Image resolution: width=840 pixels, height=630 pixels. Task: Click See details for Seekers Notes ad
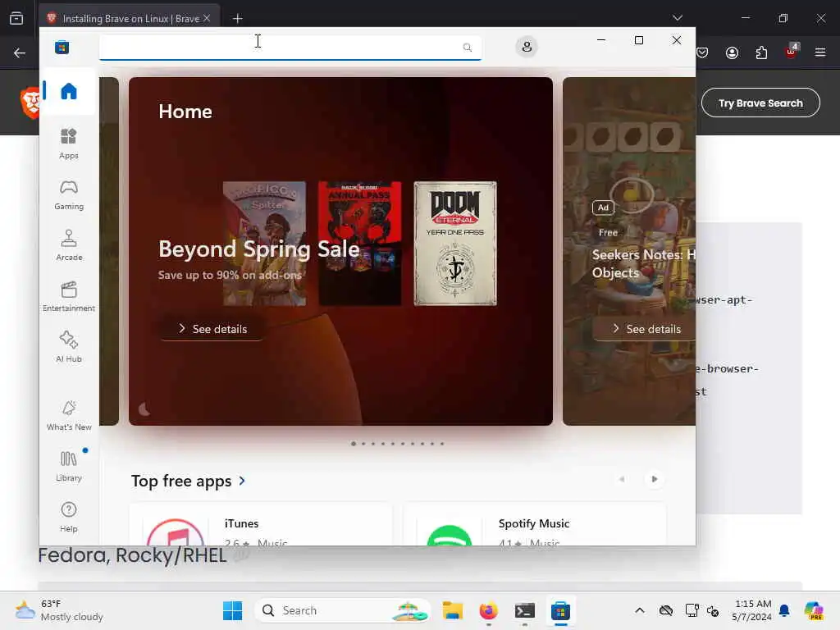(646, 329)
